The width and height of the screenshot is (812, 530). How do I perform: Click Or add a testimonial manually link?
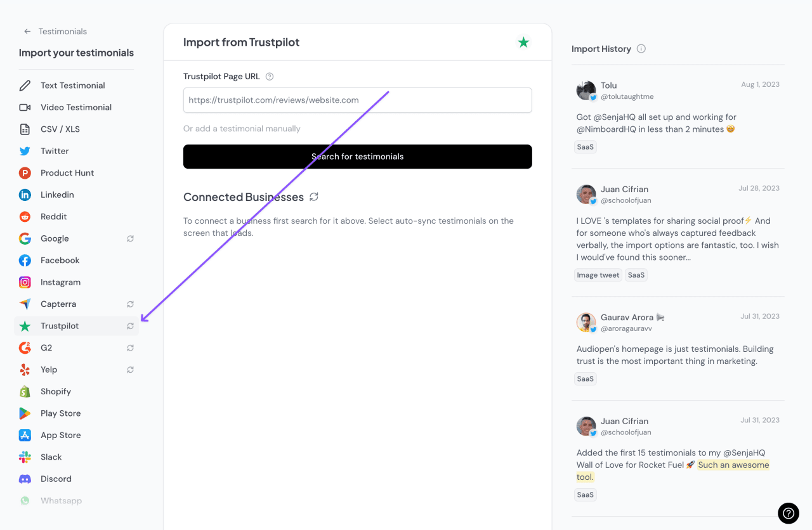[242, 129]
